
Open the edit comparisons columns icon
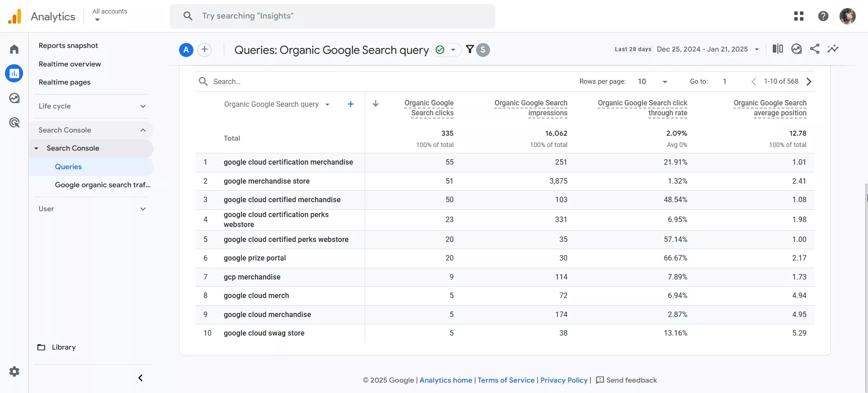[778, 49]
